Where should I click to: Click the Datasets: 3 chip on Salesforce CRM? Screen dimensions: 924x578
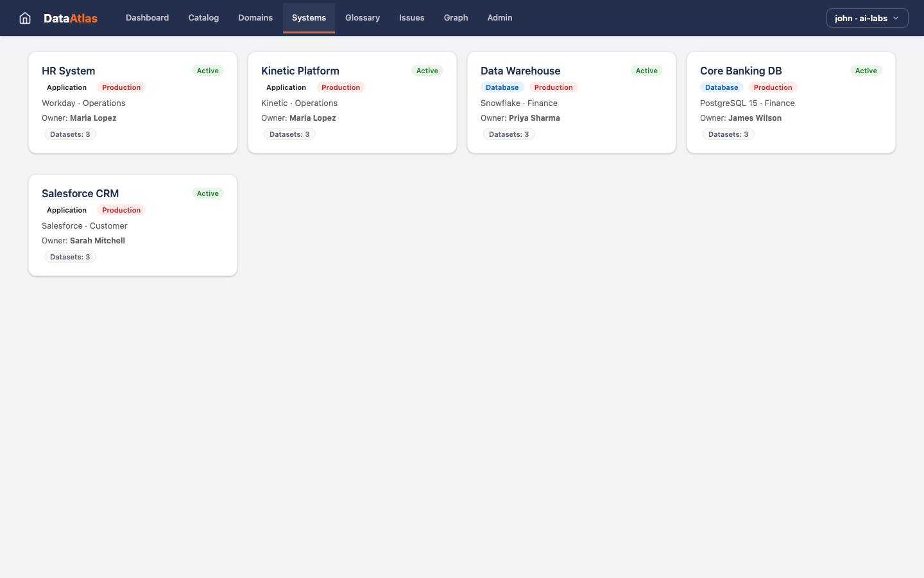click(69, 256)
